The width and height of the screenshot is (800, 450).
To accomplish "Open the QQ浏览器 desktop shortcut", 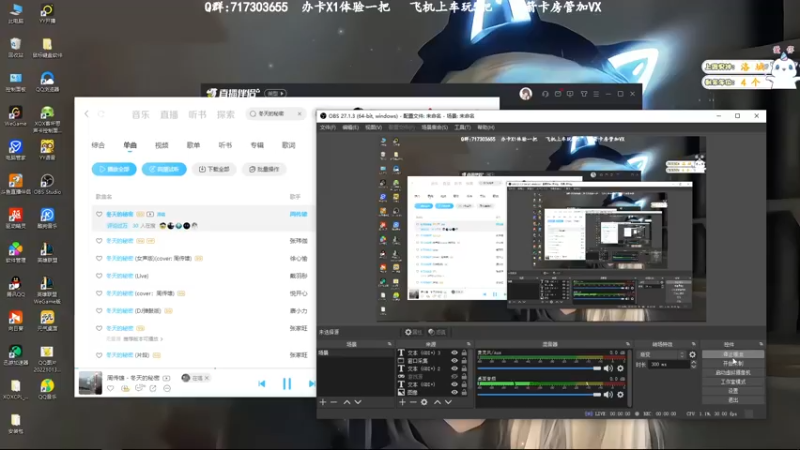I will pyautogui.click(x=47, y=82).
